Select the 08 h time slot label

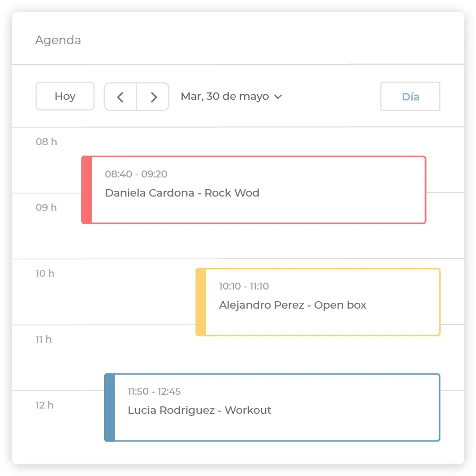point(46,142)
